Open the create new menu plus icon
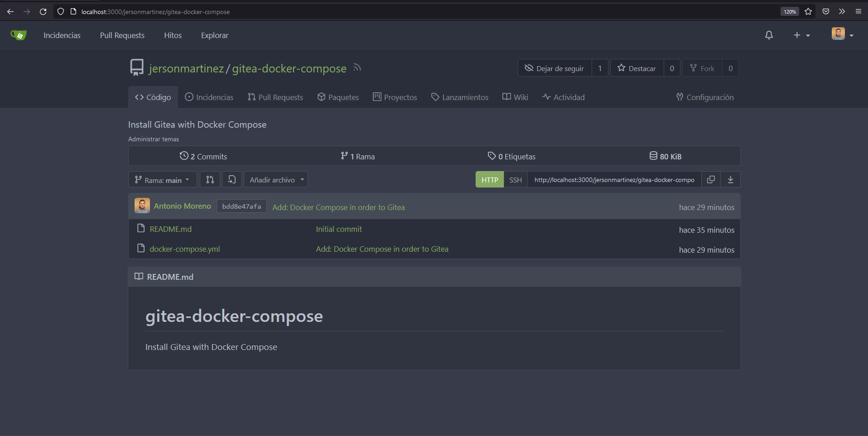This screenshot has width=868, height=436. click(797, 35)
